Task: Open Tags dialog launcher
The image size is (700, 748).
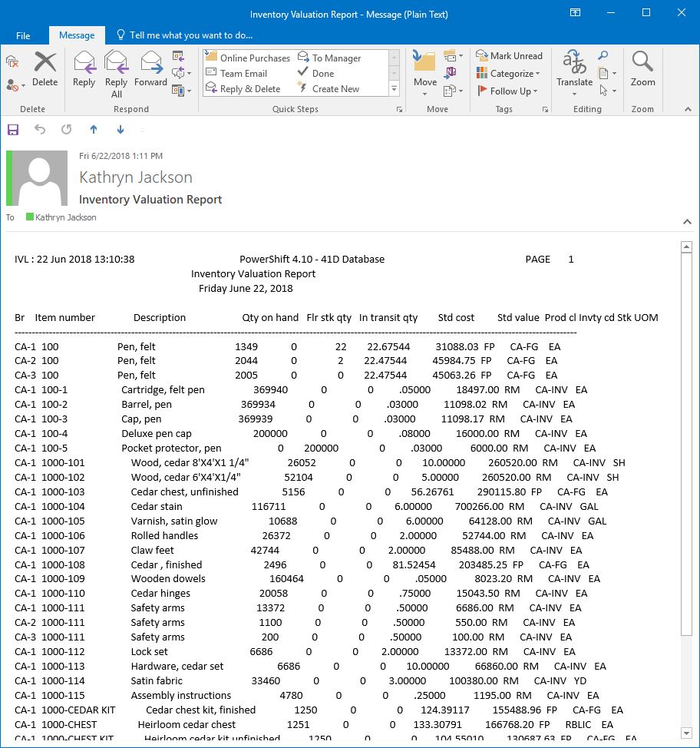Action: (545, 110)
